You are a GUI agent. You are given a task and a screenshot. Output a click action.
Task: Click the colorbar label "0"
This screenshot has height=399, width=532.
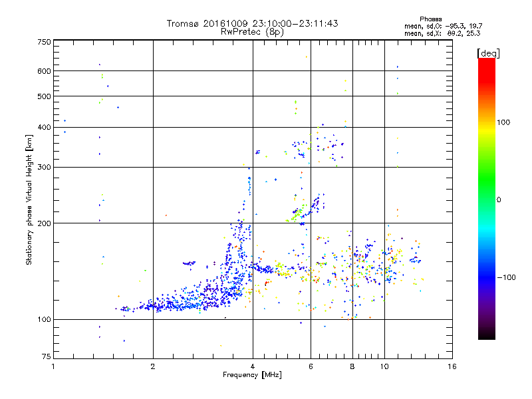click(499, 200)
